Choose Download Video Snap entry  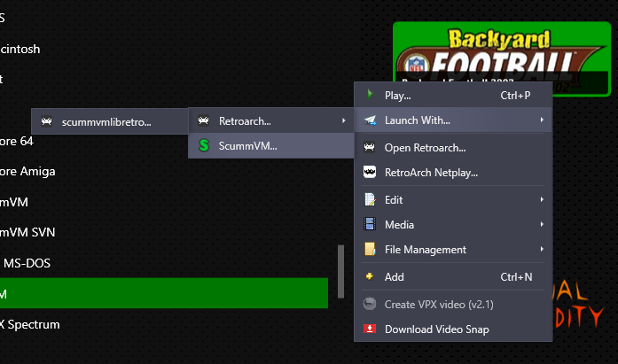click(x=453, y=329)
